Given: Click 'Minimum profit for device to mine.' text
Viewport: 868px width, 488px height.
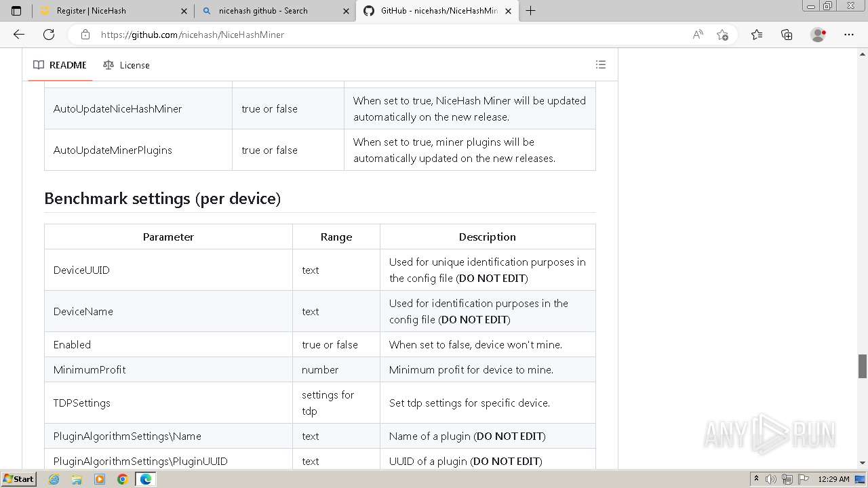Looking at the screenshot, I should (x=471, y=369).
